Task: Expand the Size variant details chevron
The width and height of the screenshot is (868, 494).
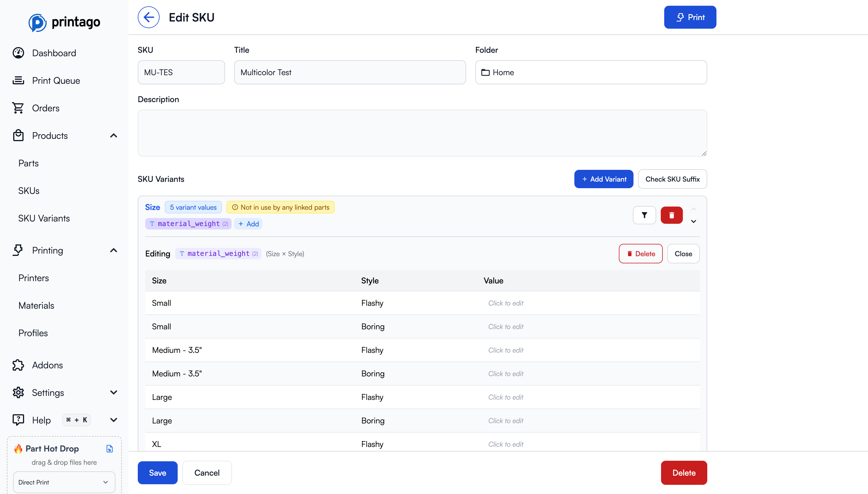Action: [x=693, y=221]
